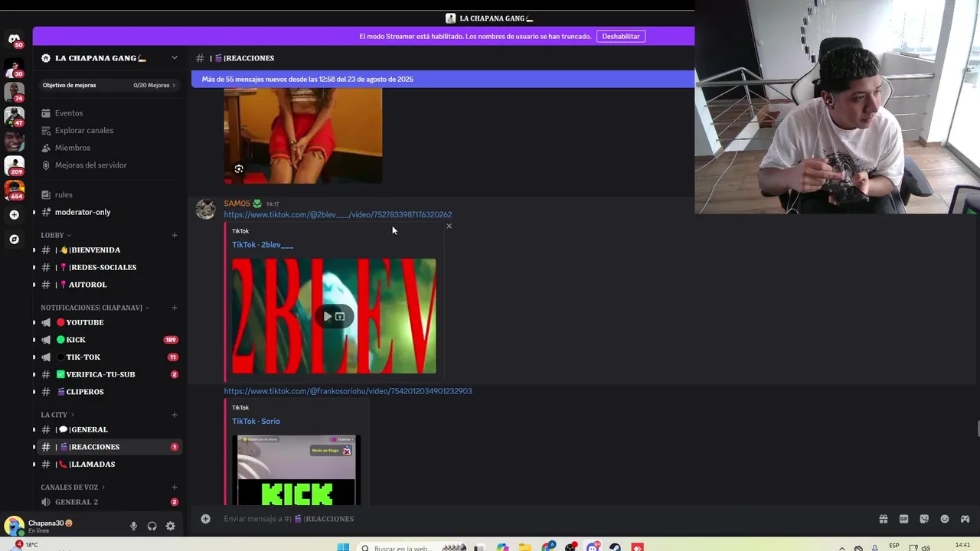Click the message attachment plus button
The height and width of the screenshot is (551, 980).
point(205,519)
